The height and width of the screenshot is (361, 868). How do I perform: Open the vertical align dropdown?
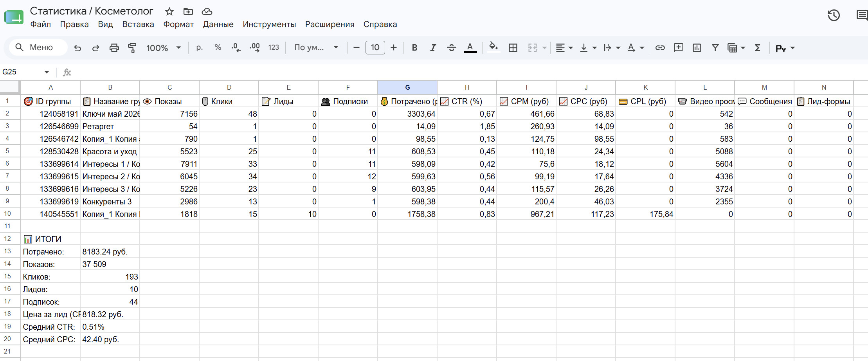[588, 48]
